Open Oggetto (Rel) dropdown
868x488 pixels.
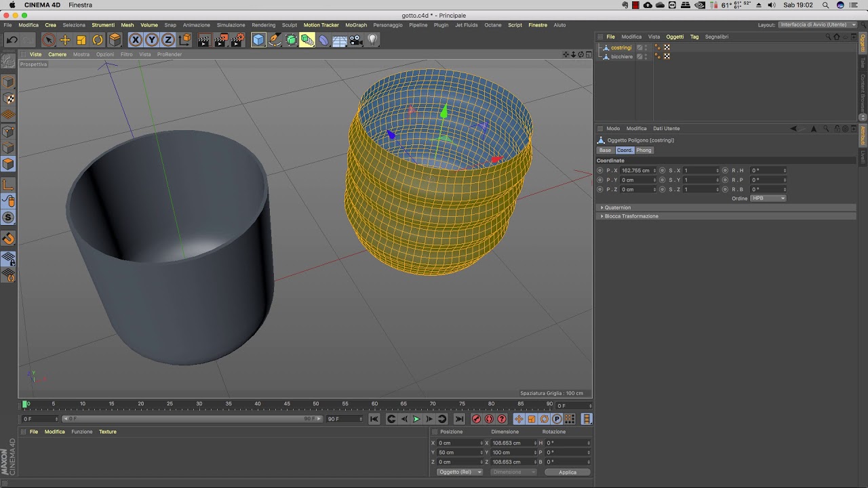click(460, 472)
